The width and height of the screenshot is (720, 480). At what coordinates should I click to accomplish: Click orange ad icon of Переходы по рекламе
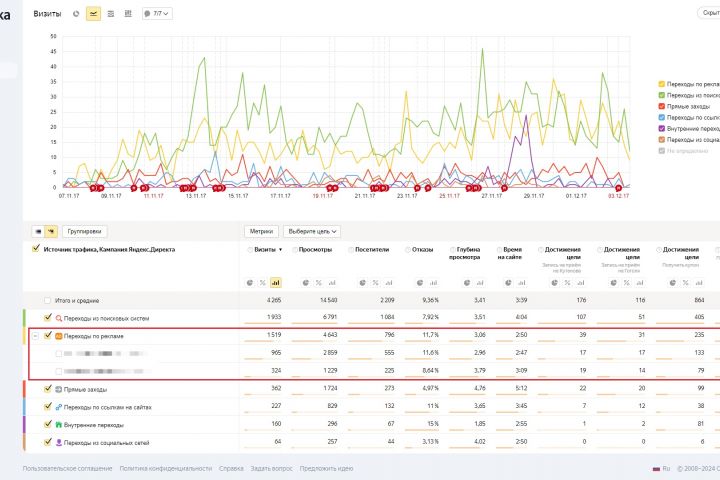click(x=59, y=336)
